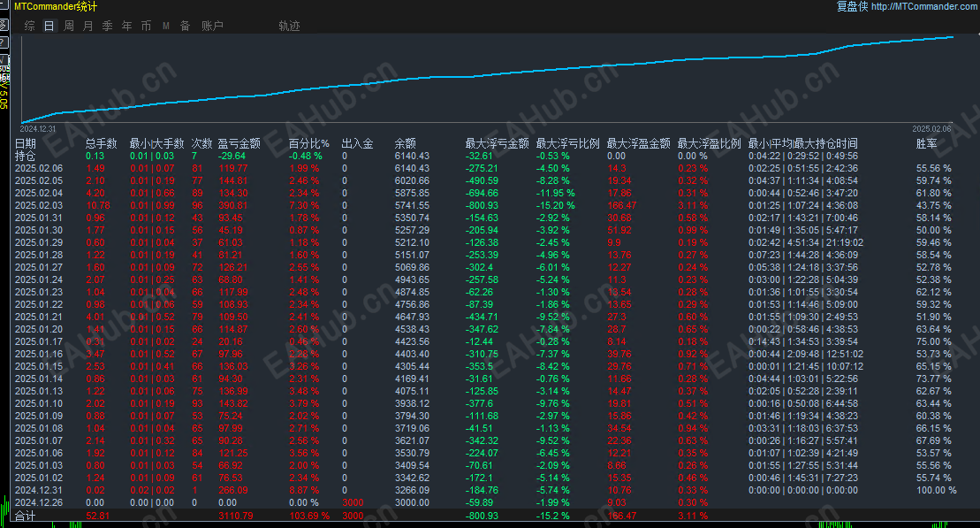Click the MTCommander统计 panel title
Screen dimensions: 980x528
click(x=56, y=6)
